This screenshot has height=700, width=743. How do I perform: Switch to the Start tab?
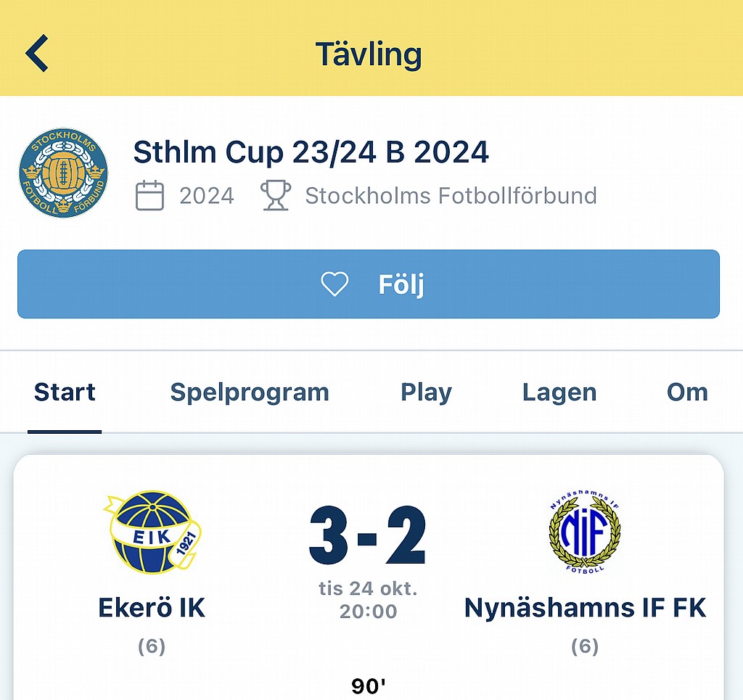[x=65, y=392]
